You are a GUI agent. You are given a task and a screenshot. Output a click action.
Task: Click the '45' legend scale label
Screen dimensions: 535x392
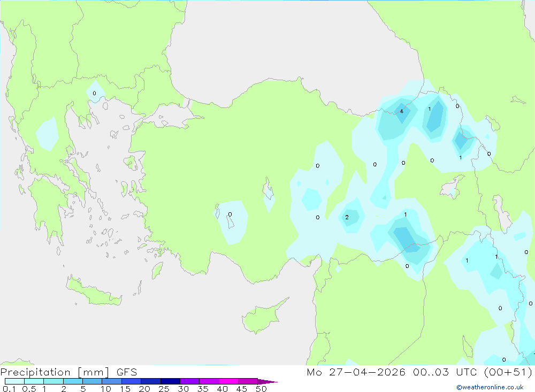coord(242,389)
